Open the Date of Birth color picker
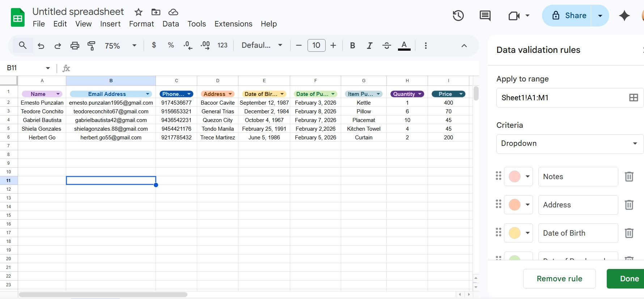644x299 pixels. click(518, 233)
